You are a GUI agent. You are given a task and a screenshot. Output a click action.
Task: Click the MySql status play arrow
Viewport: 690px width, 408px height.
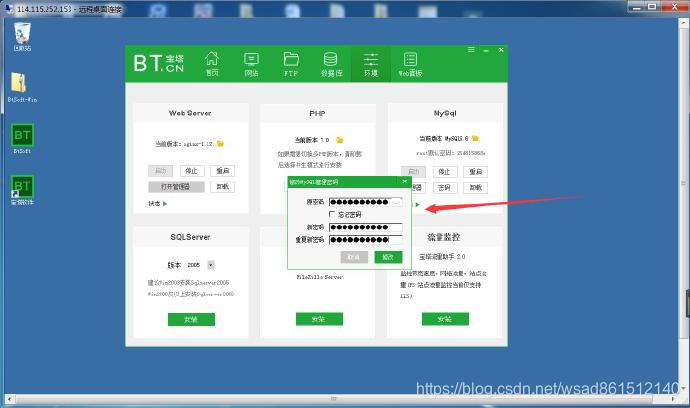[418, 205]
